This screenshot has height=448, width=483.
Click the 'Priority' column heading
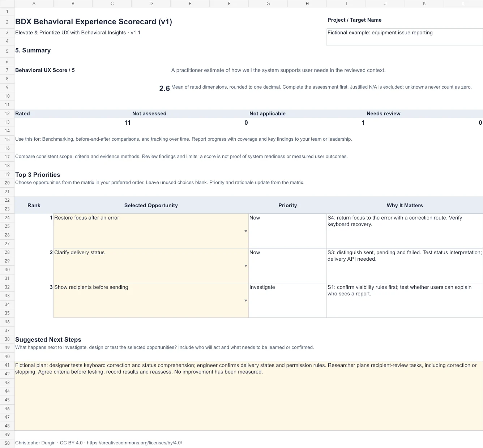(x=288, y=205)
